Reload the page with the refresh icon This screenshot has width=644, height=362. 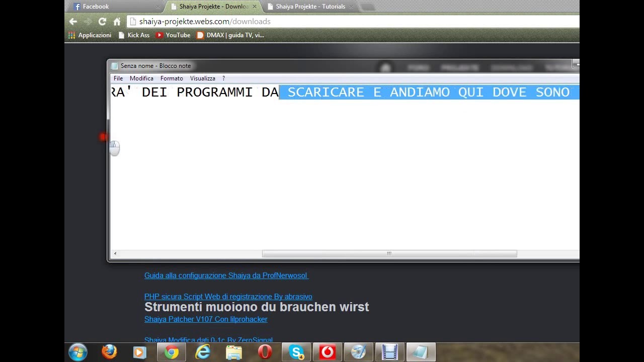point(102,22)
